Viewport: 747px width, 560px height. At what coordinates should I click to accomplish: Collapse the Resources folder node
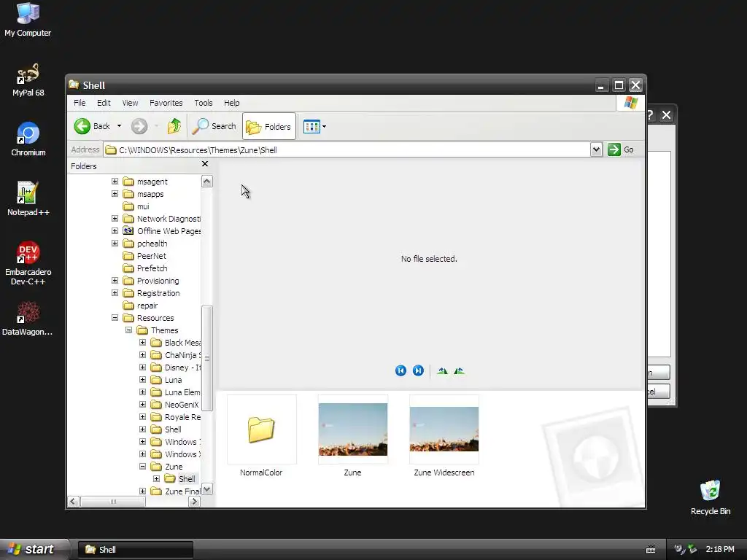click(x=115, y=318)
